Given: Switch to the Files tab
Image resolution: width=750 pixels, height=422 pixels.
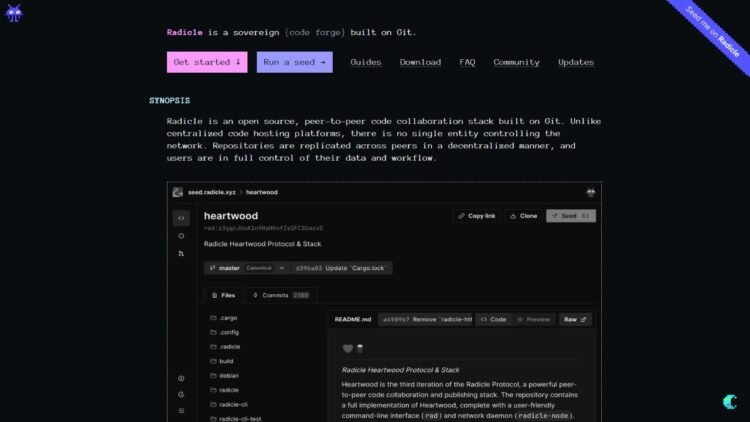Looking at the screenshot, I should click(223, 296).
